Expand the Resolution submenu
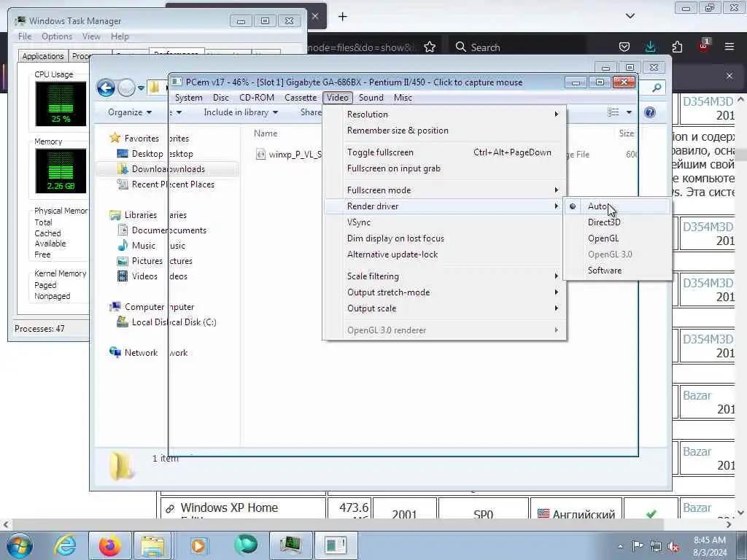Viewport: 747px width, 560px height. 444,114
